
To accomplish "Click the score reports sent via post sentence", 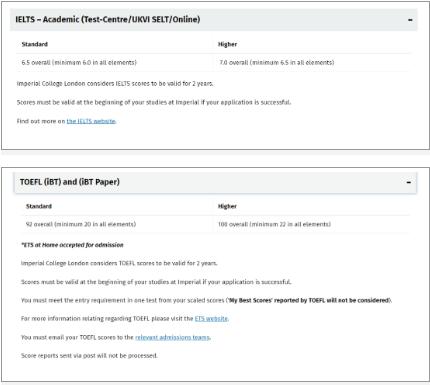I will [x=89, y=356].
